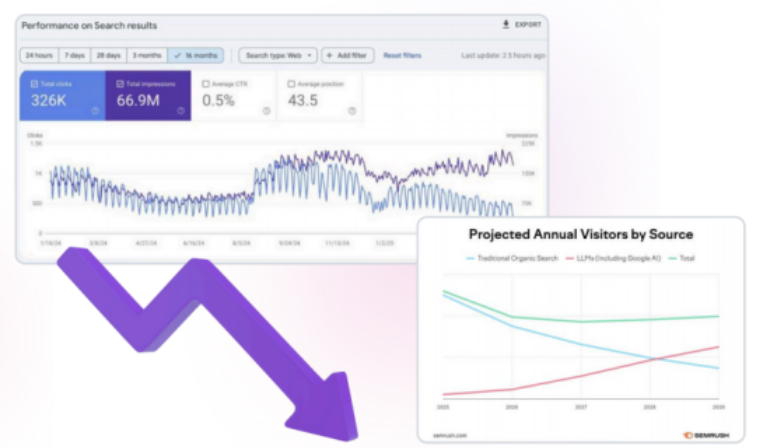Viewport: 774px width, 448px height.
Task: Click the help icon on Average position card
Action: tap(352, 111)
